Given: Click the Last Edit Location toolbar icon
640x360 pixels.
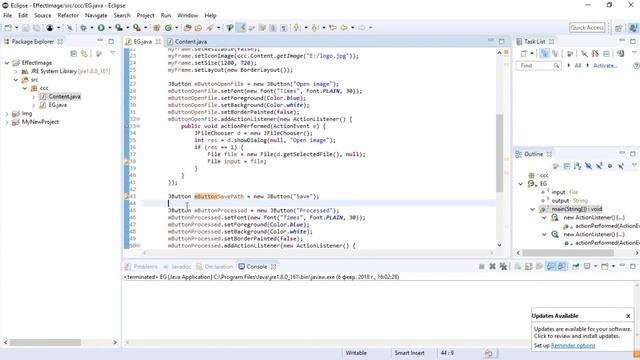Looking at the screenshot, I should (x=333, y=28).
